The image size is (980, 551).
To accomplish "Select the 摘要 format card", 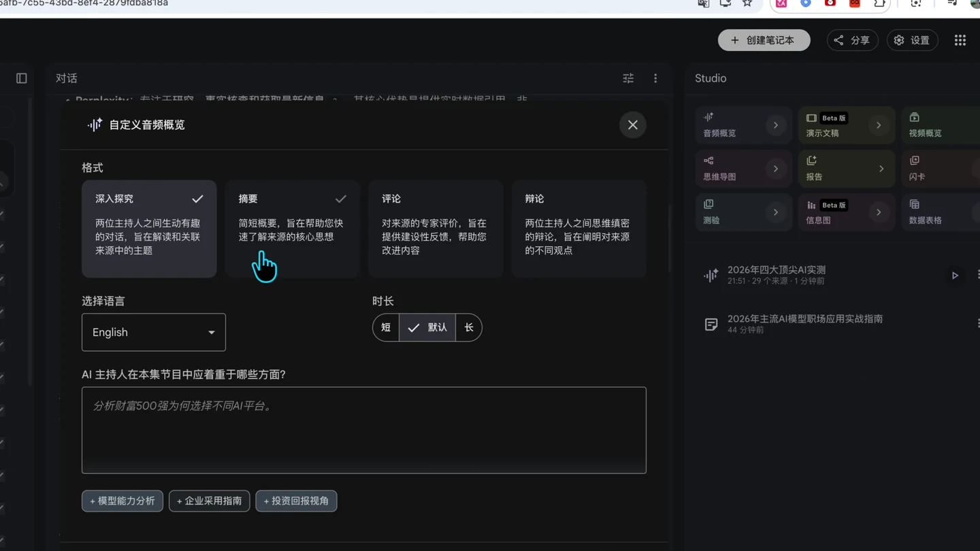I will (x=292, y=229).
